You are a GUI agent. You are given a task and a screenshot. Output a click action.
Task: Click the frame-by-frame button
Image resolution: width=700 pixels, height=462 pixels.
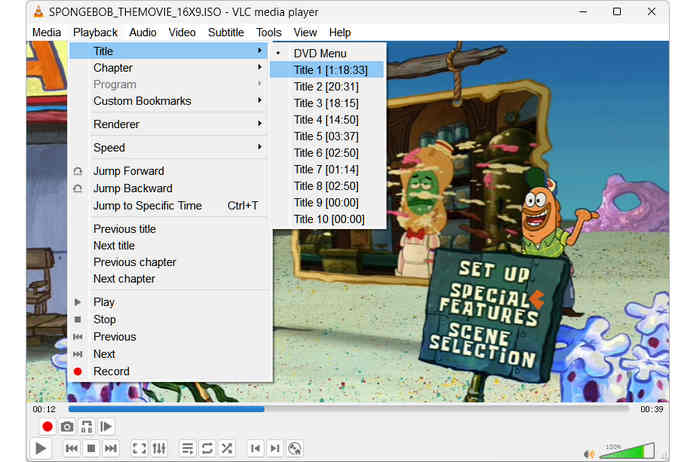(x=106, y=427)
